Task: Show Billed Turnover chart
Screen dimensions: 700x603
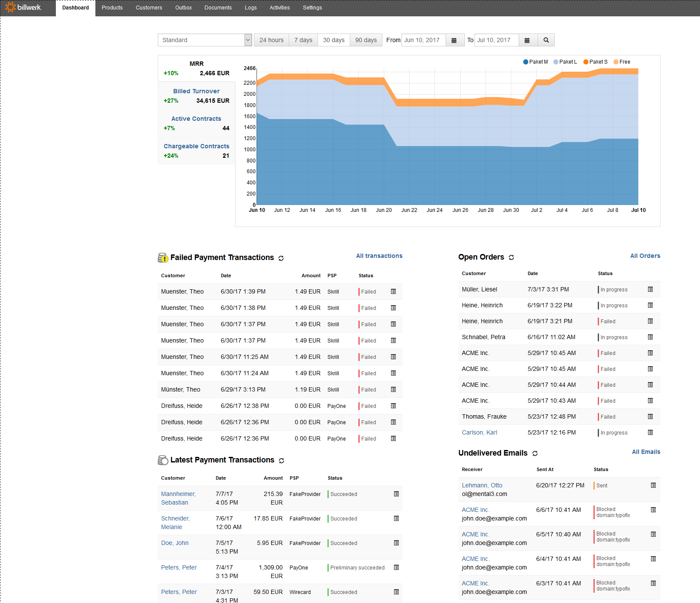Action: tap(196, 96)
